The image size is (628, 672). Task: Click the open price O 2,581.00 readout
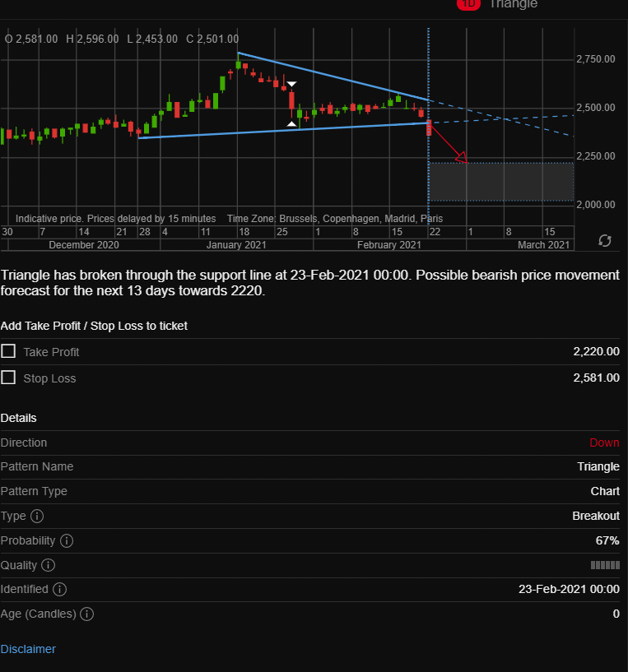tap(31, 39)
